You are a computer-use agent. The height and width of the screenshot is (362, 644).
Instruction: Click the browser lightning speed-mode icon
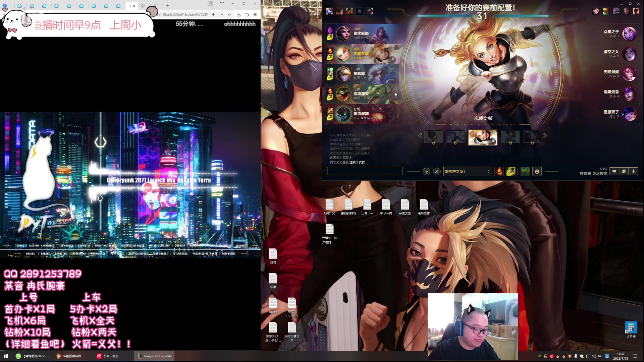[x=213, y=14]
